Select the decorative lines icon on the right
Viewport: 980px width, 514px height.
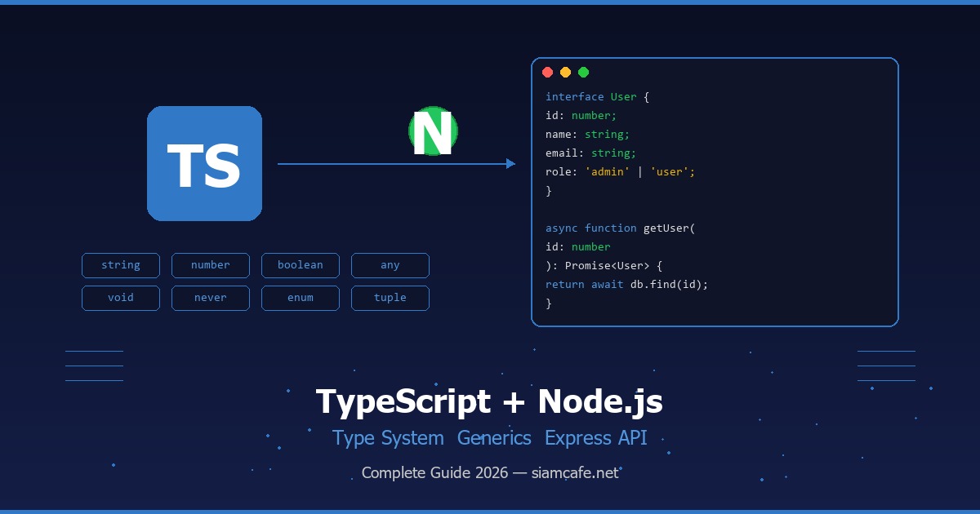tap(886, 365)
